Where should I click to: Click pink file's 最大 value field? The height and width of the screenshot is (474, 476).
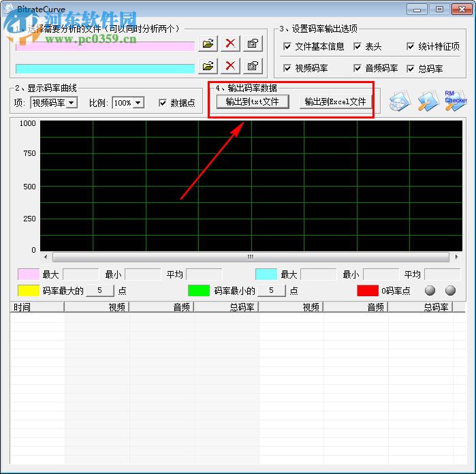coord(81,274)
